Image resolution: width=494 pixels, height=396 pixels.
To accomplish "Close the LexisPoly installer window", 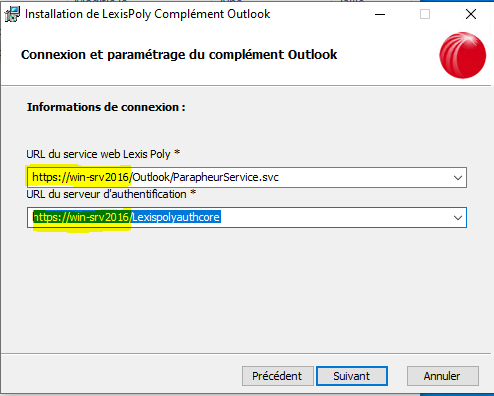I will pyautogui.click(x=471, y=14).
